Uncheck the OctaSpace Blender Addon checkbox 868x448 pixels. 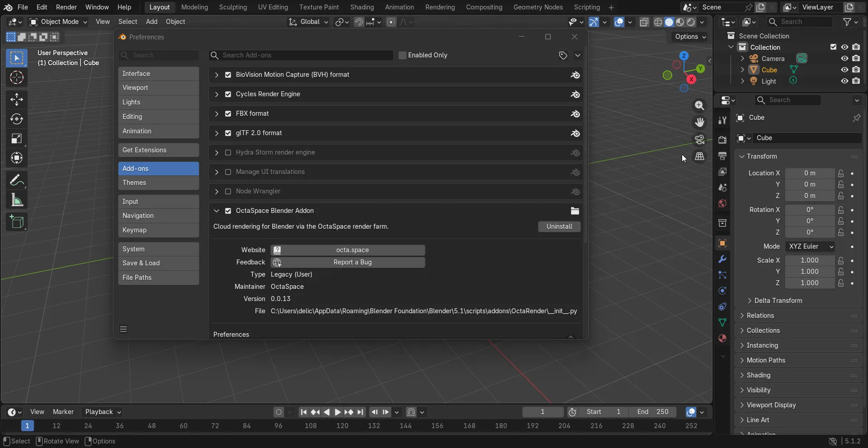coord(228,211)
